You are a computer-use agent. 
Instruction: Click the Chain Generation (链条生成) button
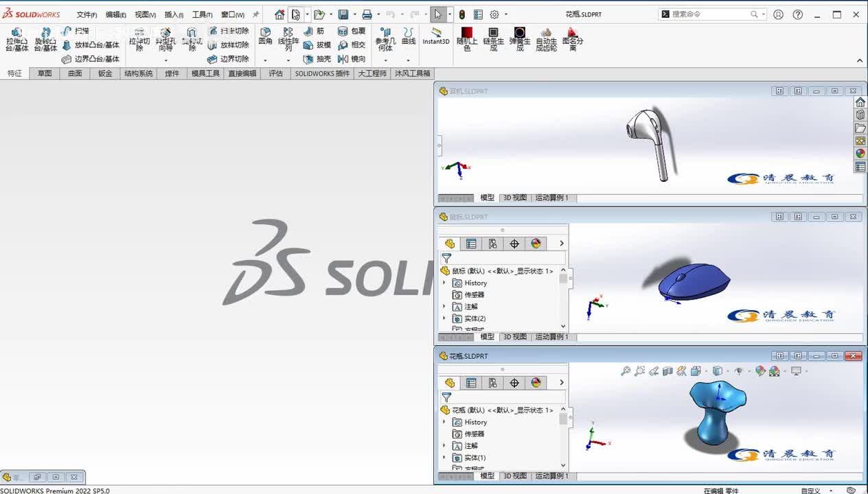(493, 40)
